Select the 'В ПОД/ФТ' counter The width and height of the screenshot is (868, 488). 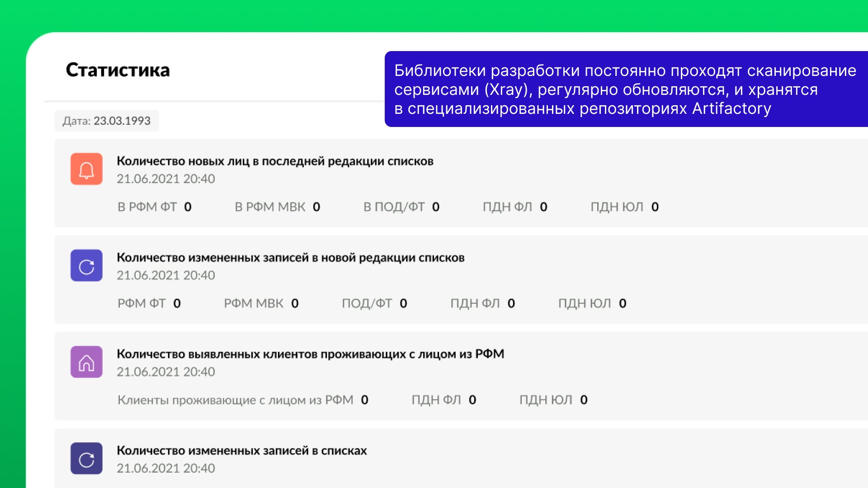[x=401, y=207]
